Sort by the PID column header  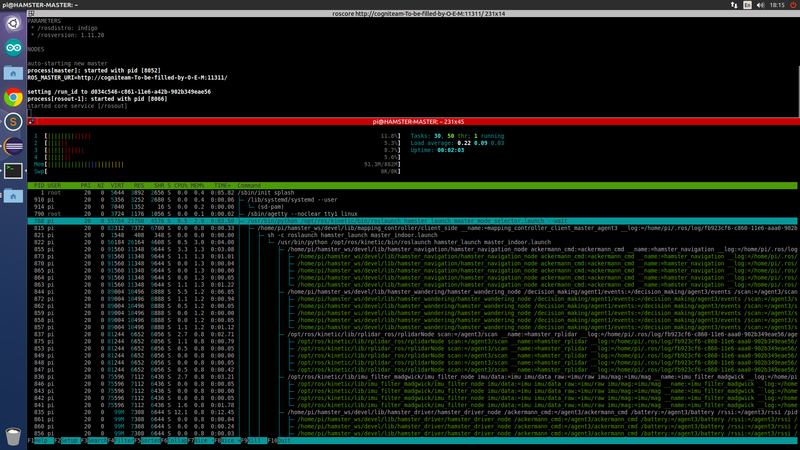pos(39,185)
